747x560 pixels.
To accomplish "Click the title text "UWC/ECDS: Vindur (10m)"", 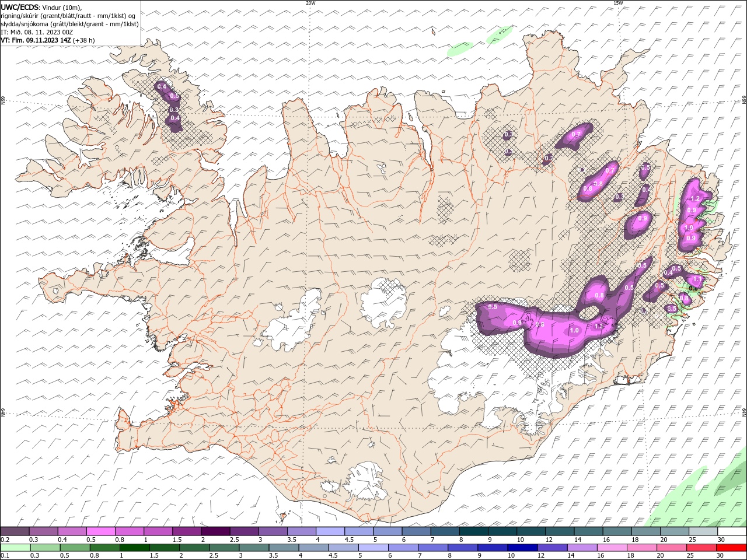I will pos(41,7).
